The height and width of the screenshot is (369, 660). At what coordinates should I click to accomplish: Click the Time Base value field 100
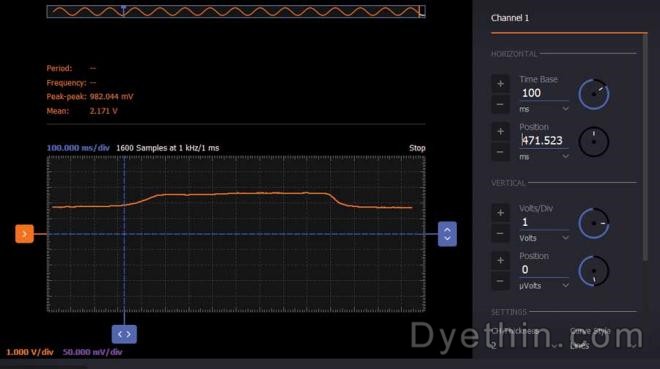[x=544, y=93]
